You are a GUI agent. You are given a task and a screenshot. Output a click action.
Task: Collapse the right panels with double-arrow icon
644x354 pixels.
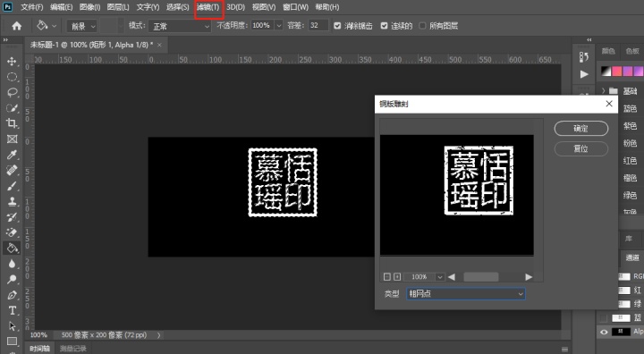click(x=589, y=40)
